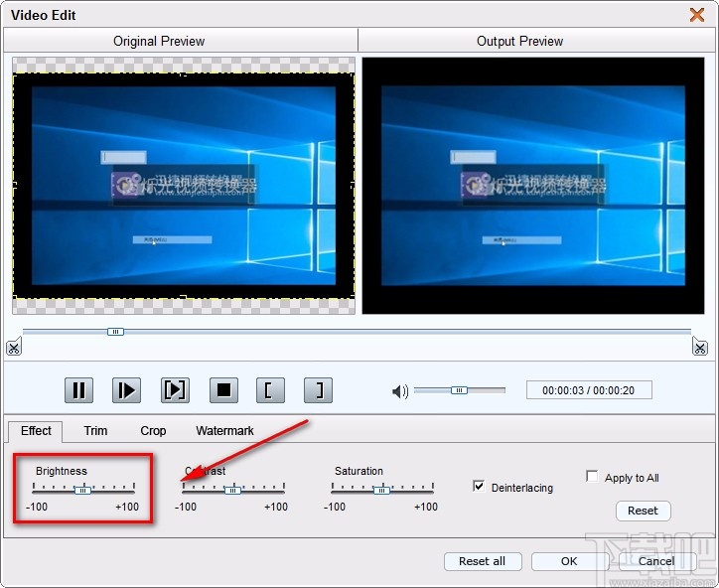Click the play button
Screen dimensions: 719x588
pyautogui.click(x=126, y=390)
